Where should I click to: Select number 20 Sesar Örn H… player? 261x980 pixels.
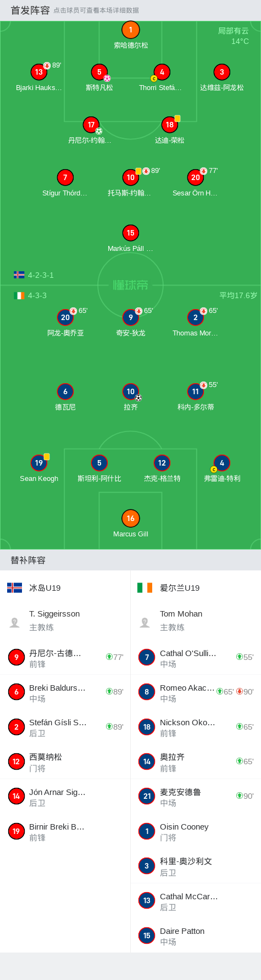(x=196, y=177)
